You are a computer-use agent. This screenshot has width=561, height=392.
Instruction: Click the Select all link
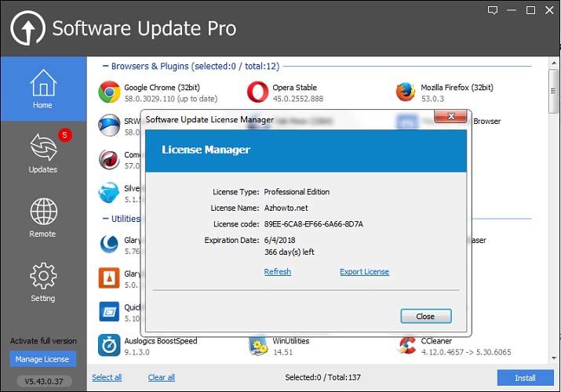coord(107,377)
